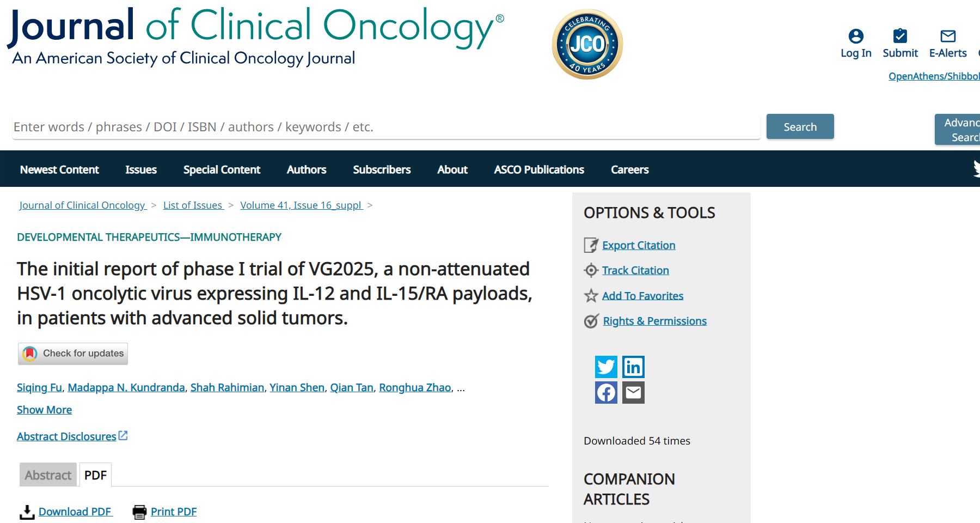The width and height of the screenshot is (980, 523).
Task: Click the Facebook share icon
Action: (x=606, y=392)
